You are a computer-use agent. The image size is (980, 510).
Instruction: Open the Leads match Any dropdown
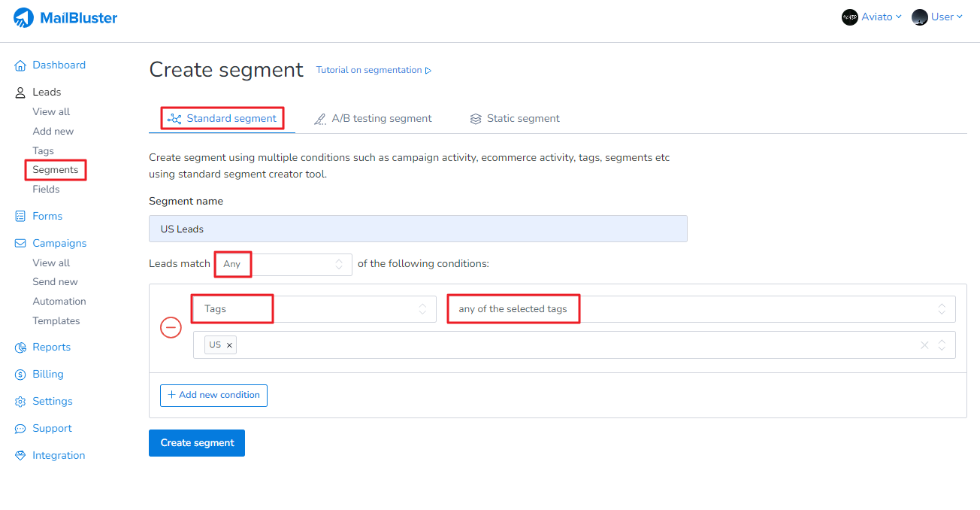[283, 264]
